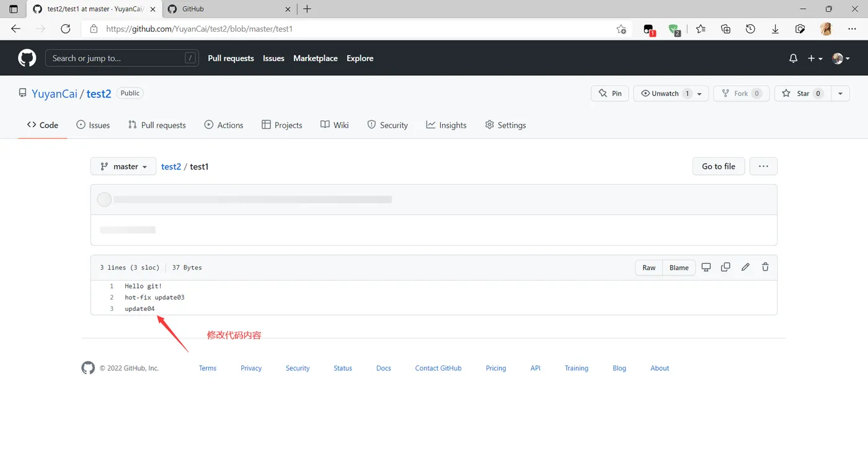Select the Insights repository tab
Screen dimensions: 868x466
tap(446, 125)
